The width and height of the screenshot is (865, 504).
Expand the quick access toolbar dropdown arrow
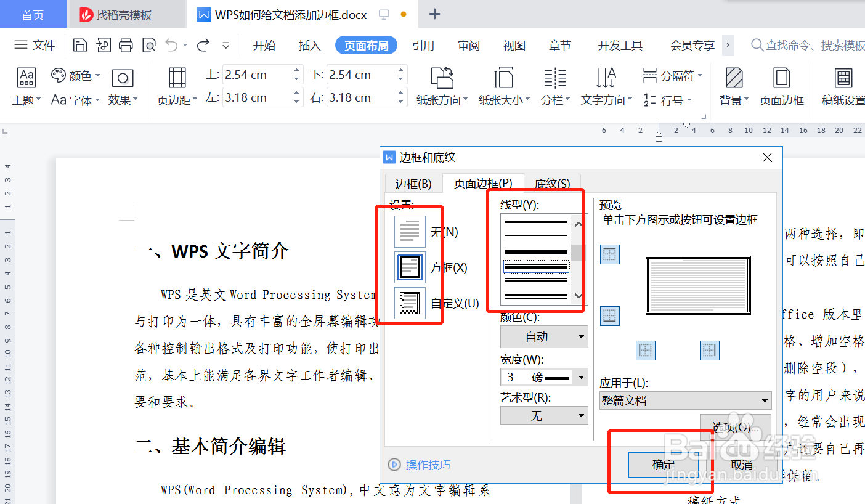coord(226,45)
